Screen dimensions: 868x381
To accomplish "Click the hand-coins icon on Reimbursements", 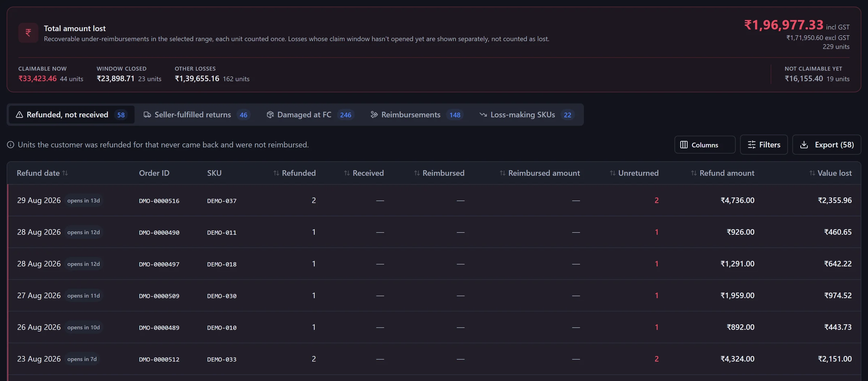I will [374, 115].
